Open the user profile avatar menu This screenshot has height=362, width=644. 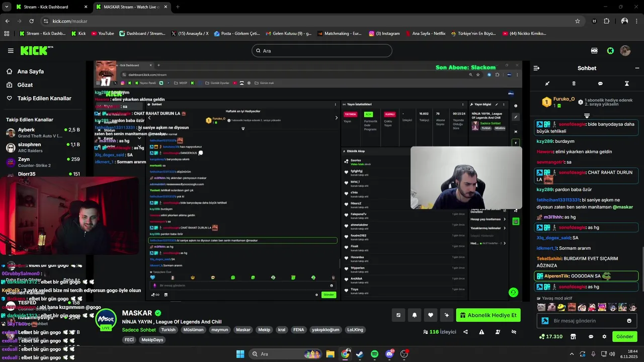click(x=625, y=51)
